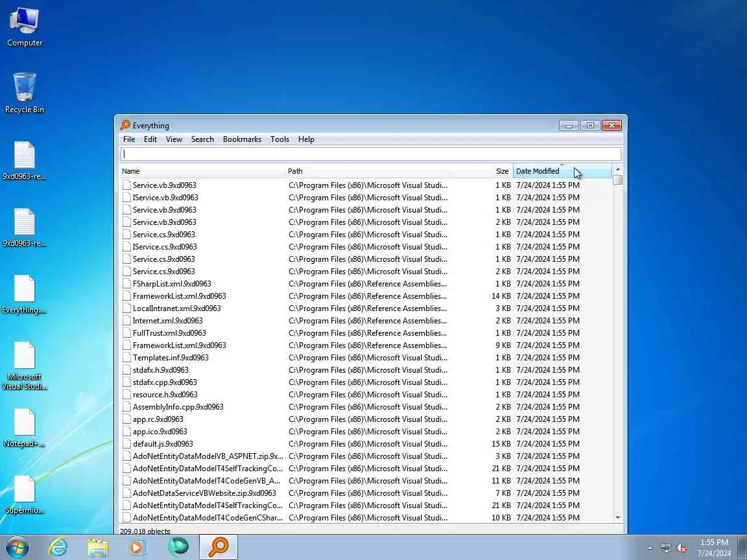
Task: Click the file icon of Templates.inf.9xd0963
Action: pyautogui.click(x=126, y=358)
